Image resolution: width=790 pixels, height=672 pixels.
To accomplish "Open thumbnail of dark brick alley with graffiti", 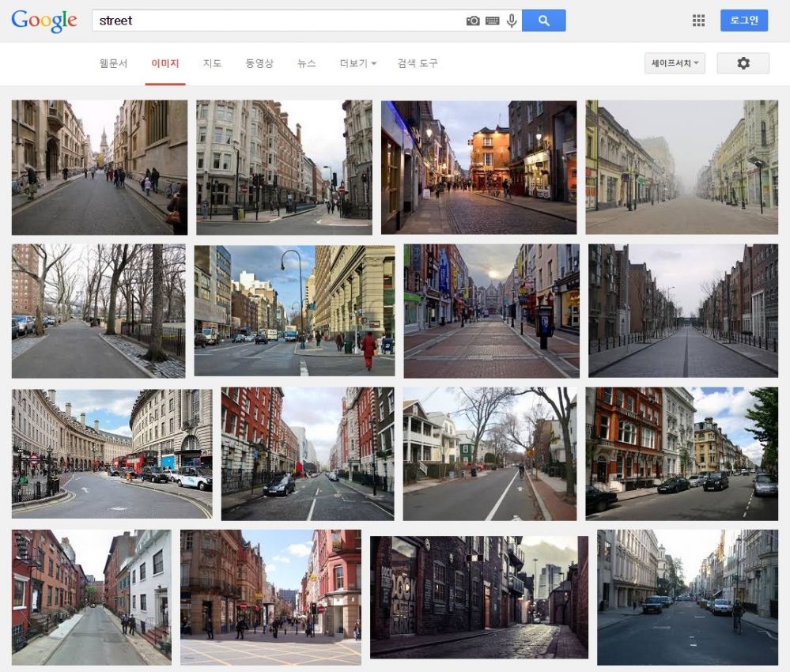I will coord(479,598).
